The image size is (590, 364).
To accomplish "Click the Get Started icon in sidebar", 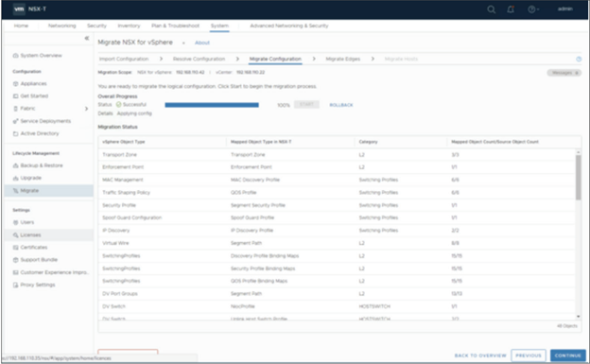I will coord(15,96).
